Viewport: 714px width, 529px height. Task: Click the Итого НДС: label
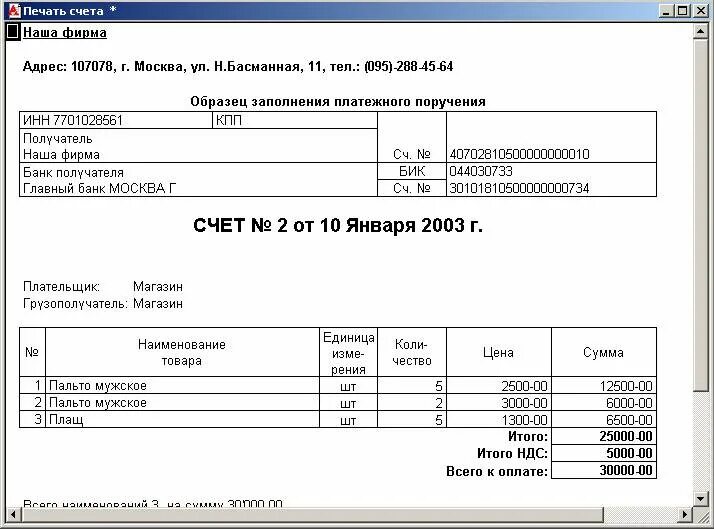click(x=512, y=453)
